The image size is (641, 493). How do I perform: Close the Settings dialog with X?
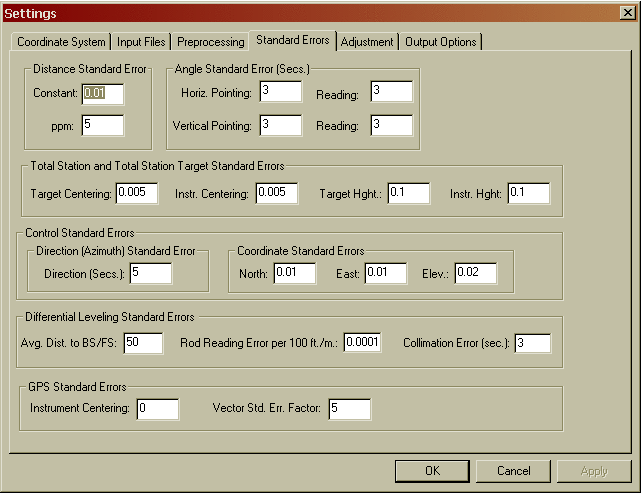click(x=628, y=13)
